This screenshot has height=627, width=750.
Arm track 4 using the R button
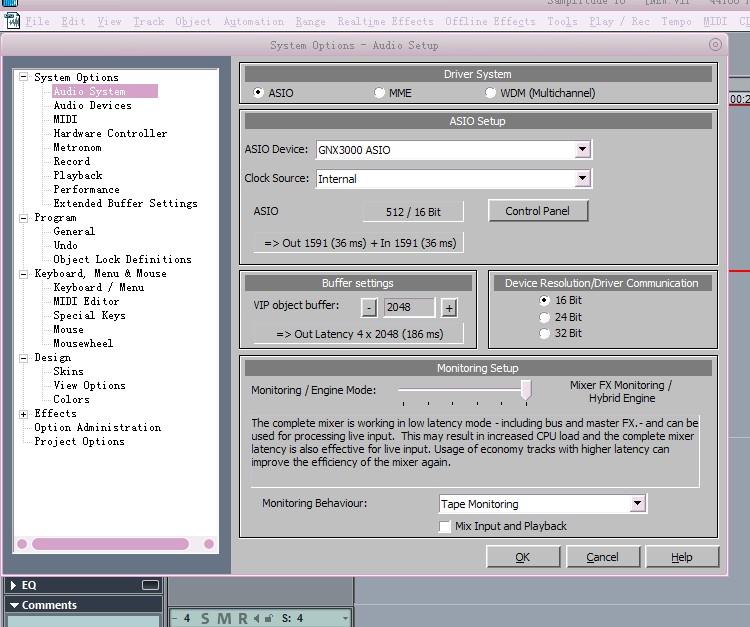tap(241, 619)
